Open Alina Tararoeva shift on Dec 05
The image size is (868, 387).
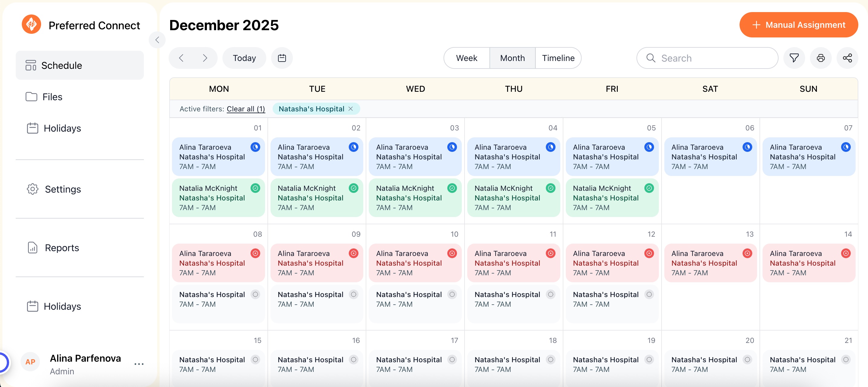612,156
